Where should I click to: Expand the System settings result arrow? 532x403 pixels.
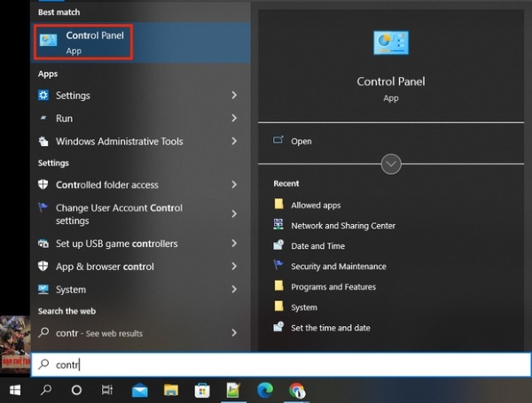pyautogui.click(x=234, y=289)
